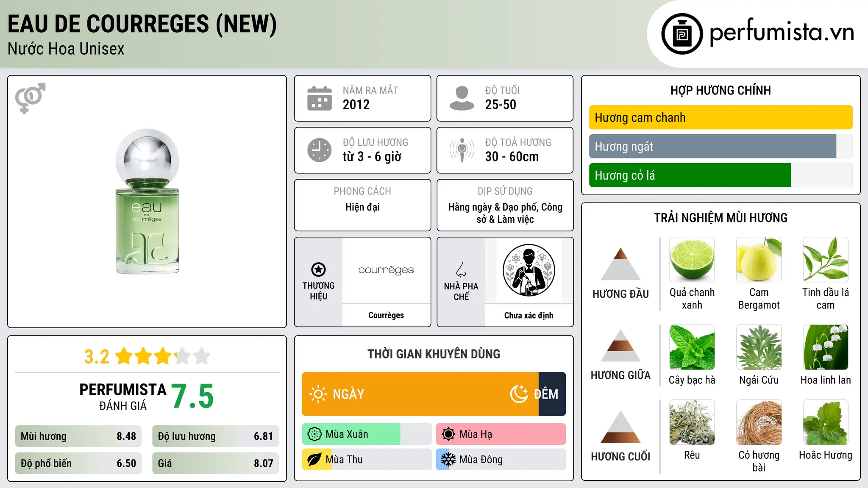Click the Hiện đại style value
Image resolution: width=868 pixels, height=488 pixels.
pyautogui.click(x=362, y=207)
